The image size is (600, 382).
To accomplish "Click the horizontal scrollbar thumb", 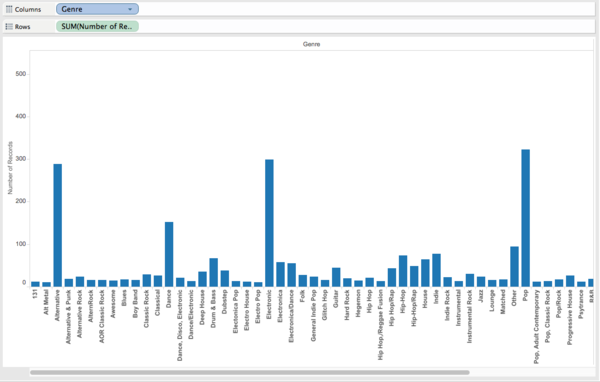I will click(x=249, y=372).
